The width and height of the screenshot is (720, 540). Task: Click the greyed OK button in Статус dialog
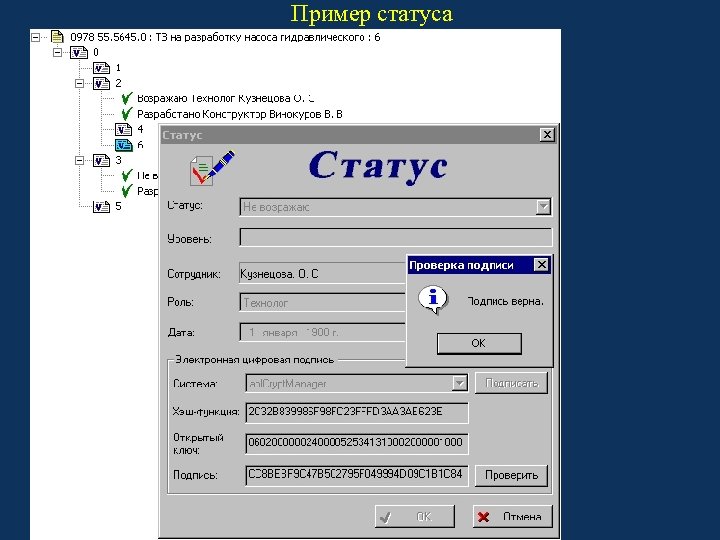coord(415,517)
